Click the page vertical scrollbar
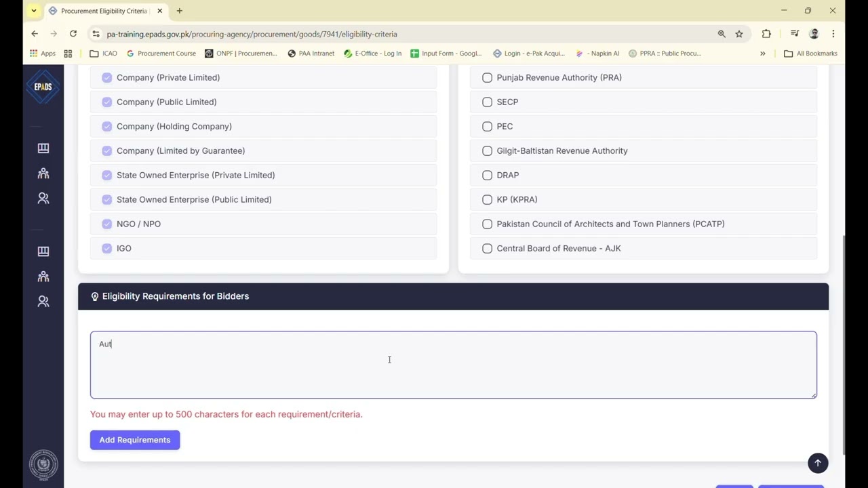Image resolution: width=868 pixels, height=488 pixels. [x=844, y=344]
